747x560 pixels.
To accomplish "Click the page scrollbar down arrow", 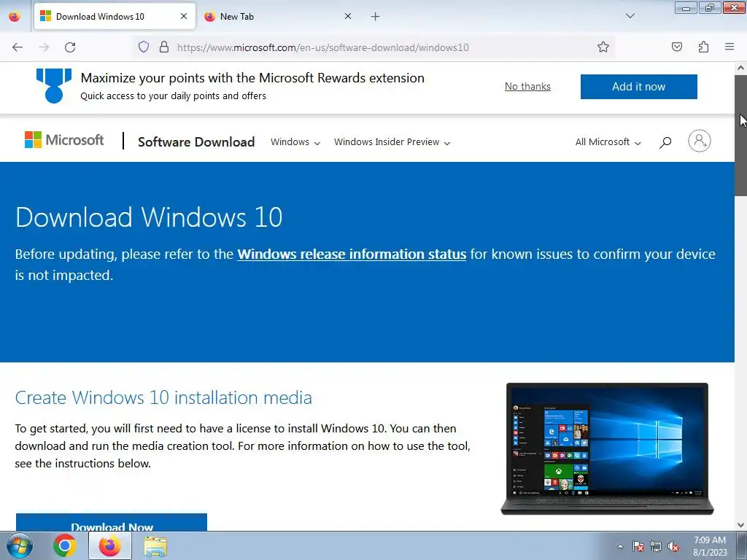I will pyautogui.click(x=740, y=525).
